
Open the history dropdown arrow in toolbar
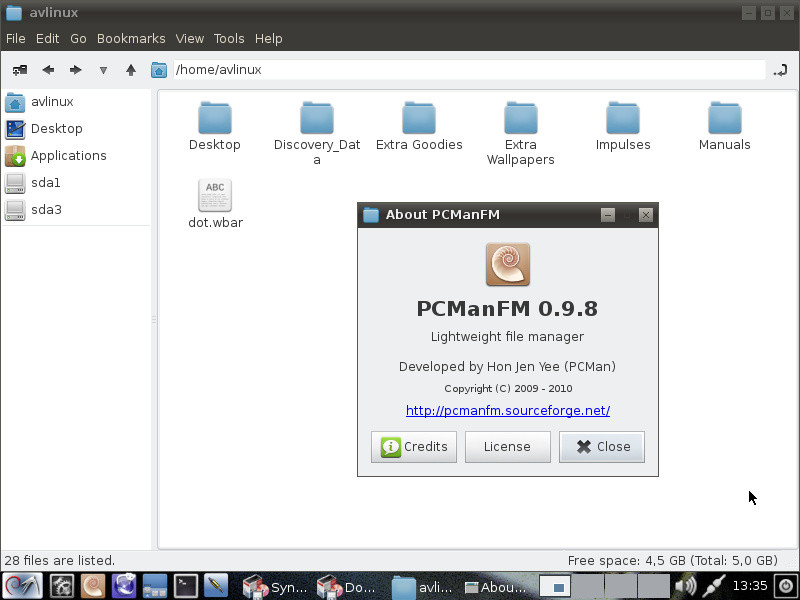click(x=103, y=70)
